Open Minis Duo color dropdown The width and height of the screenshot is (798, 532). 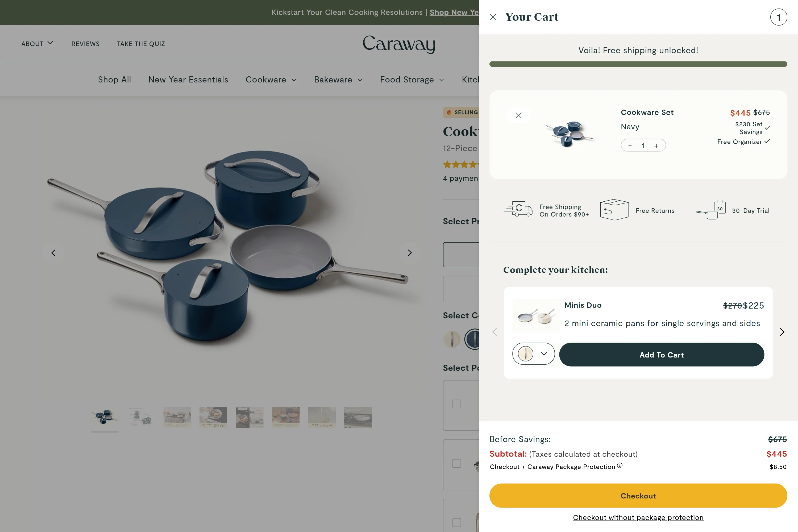[x=533, y=354]
